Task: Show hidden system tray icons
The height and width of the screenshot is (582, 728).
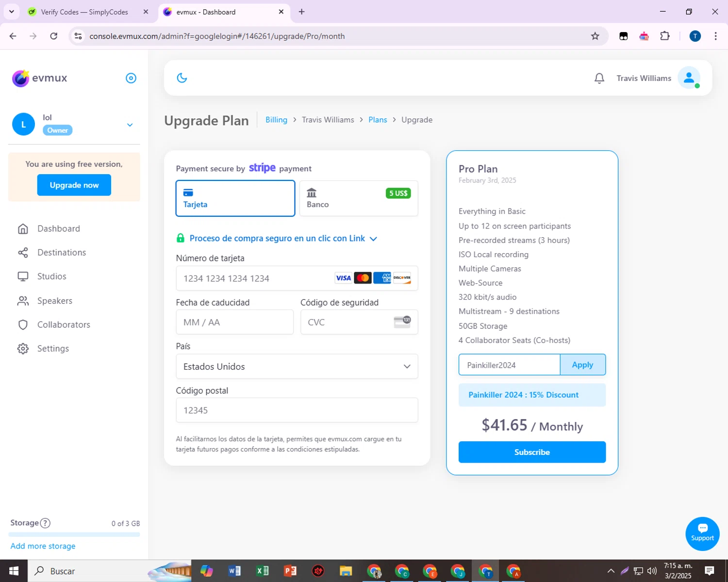Action: click(611, 571)
